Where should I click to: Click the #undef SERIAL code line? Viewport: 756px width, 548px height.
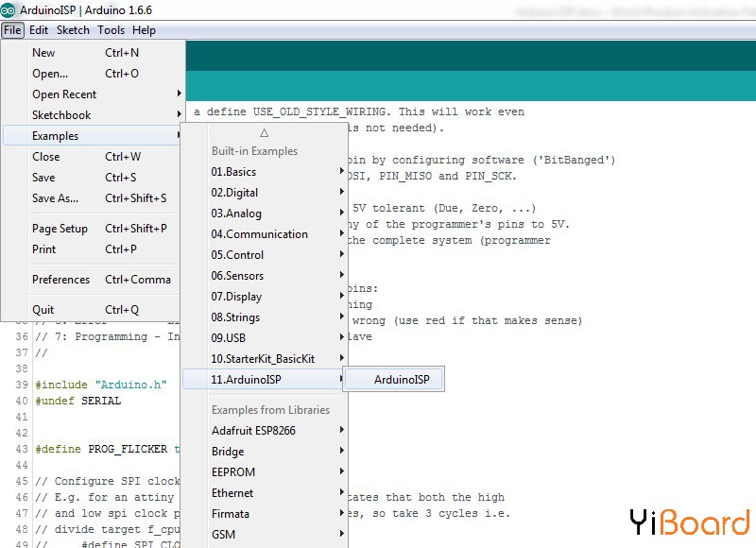[78, 401]
